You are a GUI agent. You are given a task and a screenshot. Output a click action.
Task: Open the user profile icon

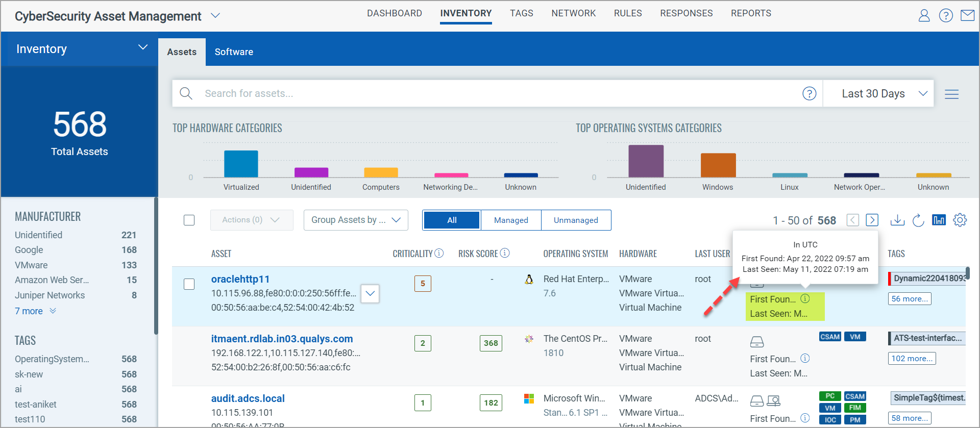(924, 16)
